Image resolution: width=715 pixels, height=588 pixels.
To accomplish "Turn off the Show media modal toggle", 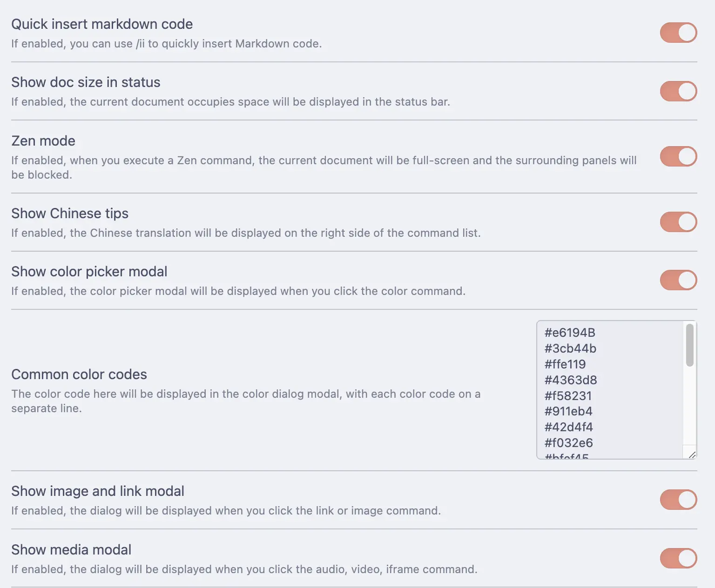I will tap(678, 558).
